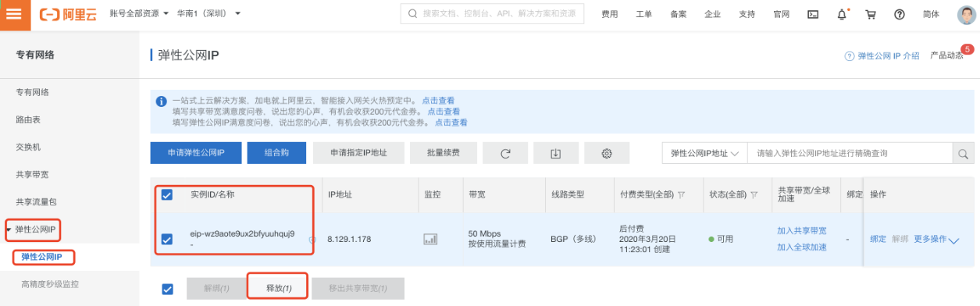Screen dimensions: 980x306
Task: Click 绑定 link in the actions column
Action: click(x=878, y=239)
